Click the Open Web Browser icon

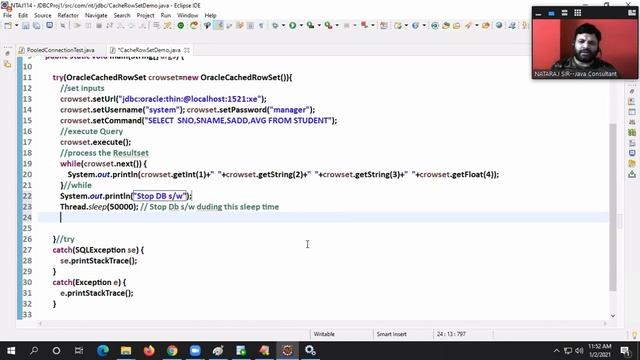click(435, 26)
